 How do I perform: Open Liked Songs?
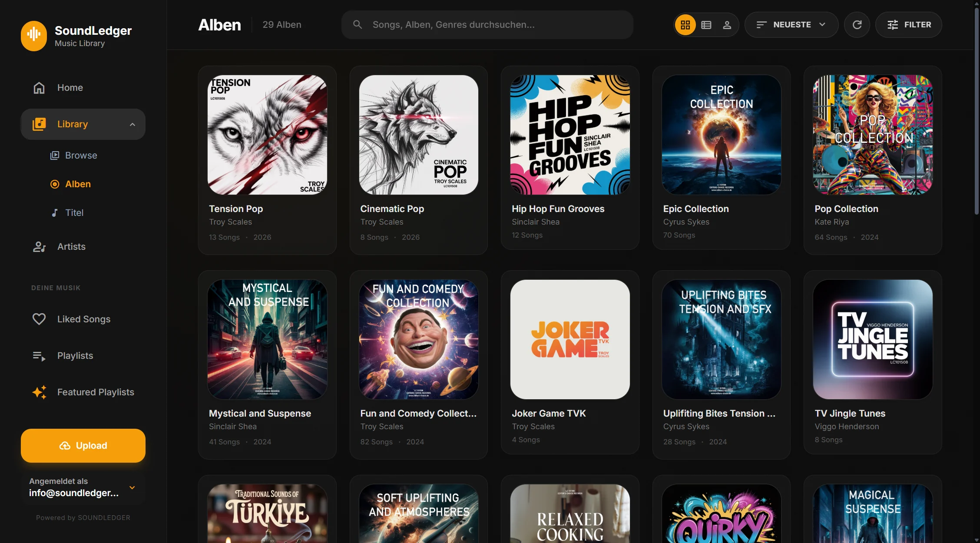click(83, 319)
